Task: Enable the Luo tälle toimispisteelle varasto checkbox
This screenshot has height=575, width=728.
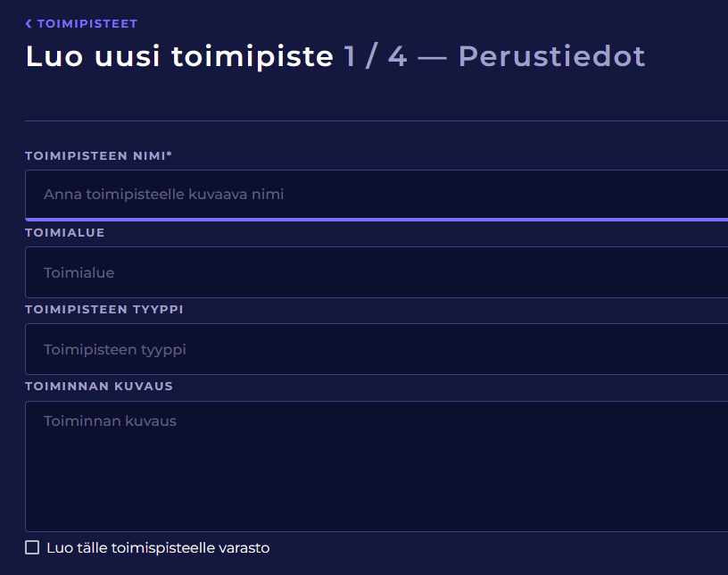Action: [x=33, y=547]
